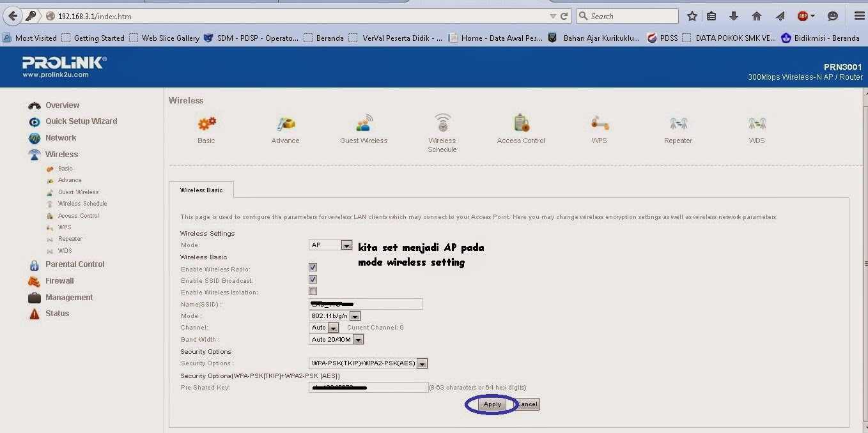Toggle Enable Wireless Radio checkbox
Viewport: 868px width, 433px height.
pyautogui.click(x=313, y=267)
